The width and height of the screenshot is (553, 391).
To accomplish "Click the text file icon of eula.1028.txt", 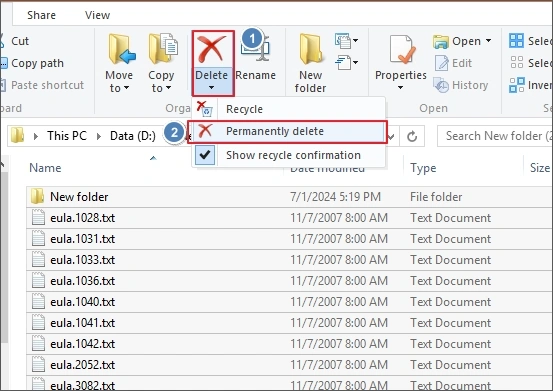I will (x=38, y=217).
